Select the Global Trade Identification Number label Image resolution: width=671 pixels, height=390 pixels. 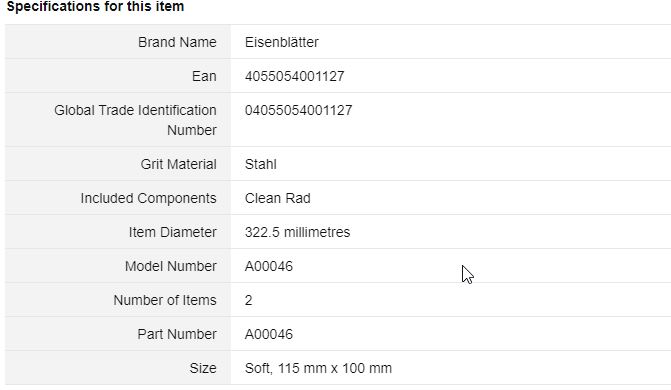point(135,120)
